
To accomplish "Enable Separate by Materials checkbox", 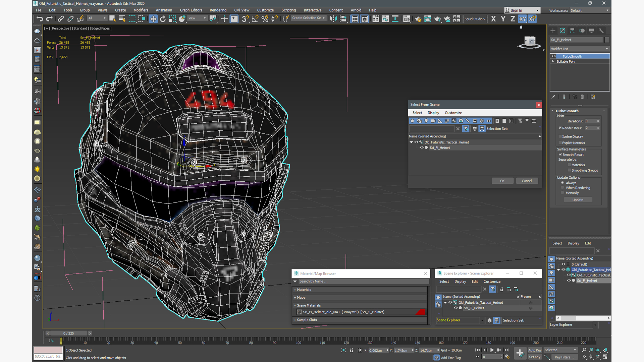I will 570,165.
